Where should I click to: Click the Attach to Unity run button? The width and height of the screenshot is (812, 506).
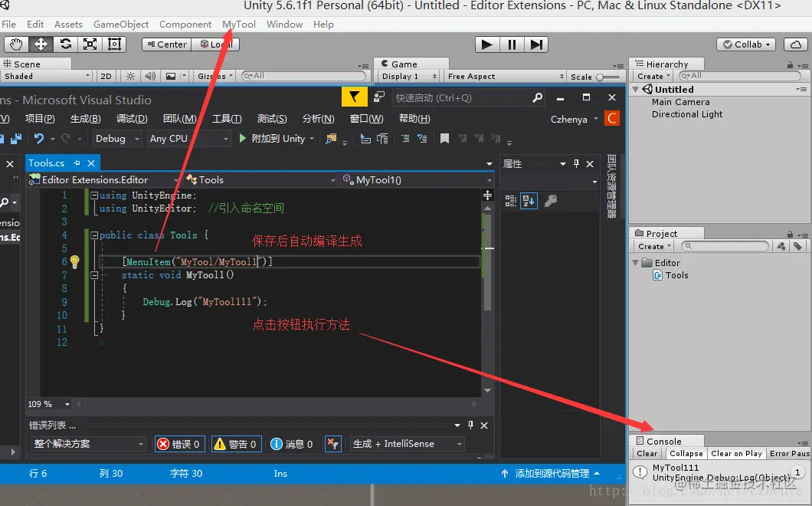pos(273,139)
